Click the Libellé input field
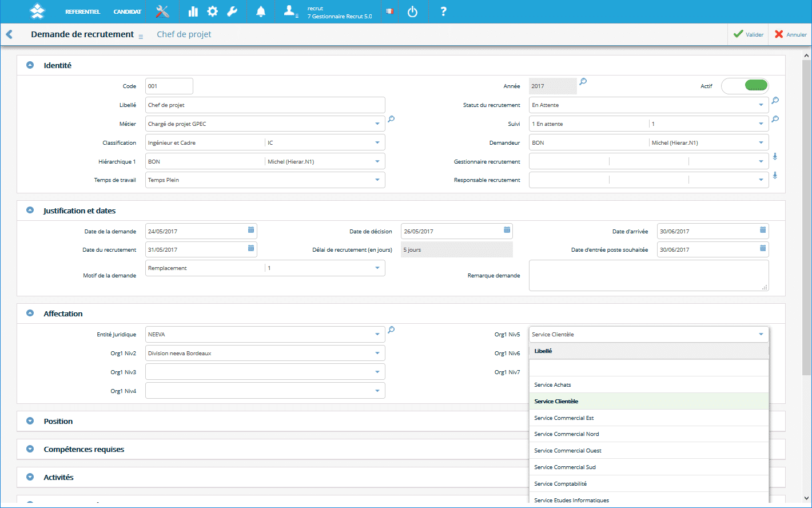 pos(265,105)
